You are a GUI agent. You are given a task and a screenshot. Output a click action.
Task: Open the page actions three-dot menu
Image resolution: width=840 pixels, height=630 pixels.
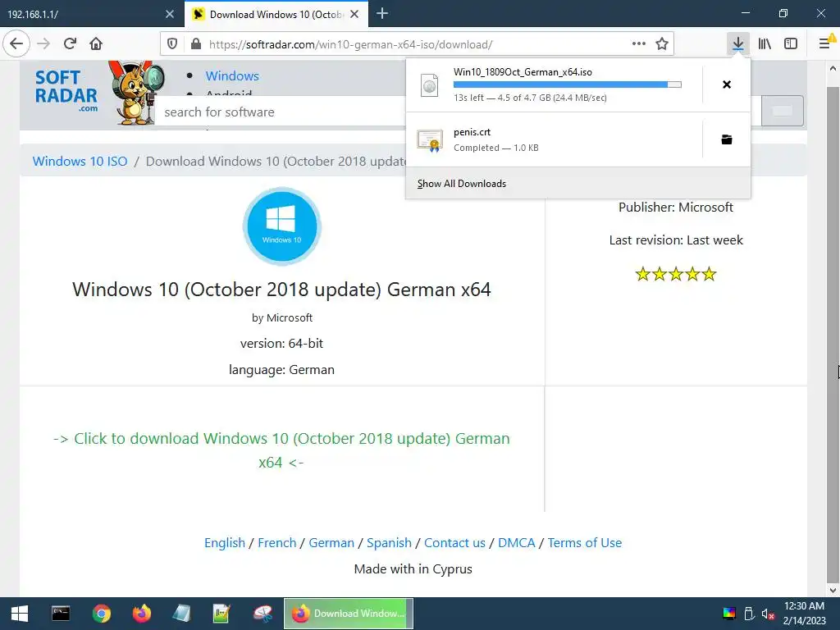point(638,43)
